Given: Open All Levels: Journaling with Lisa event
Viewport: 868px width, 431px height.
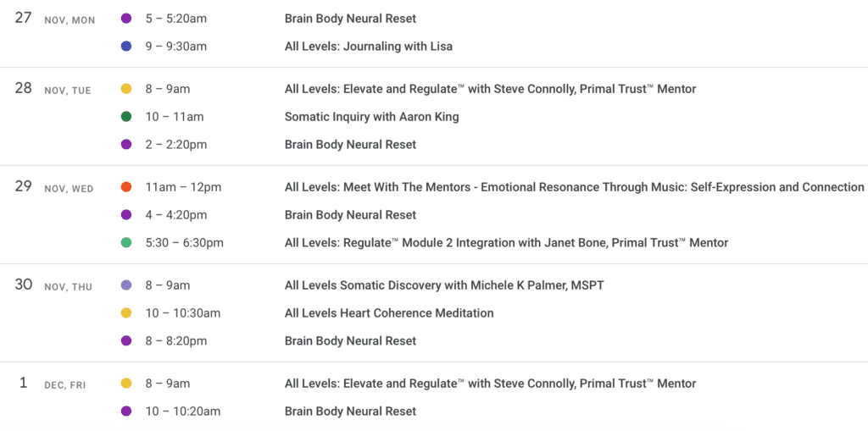Looking at the screenshot, I should pos(368,47).
